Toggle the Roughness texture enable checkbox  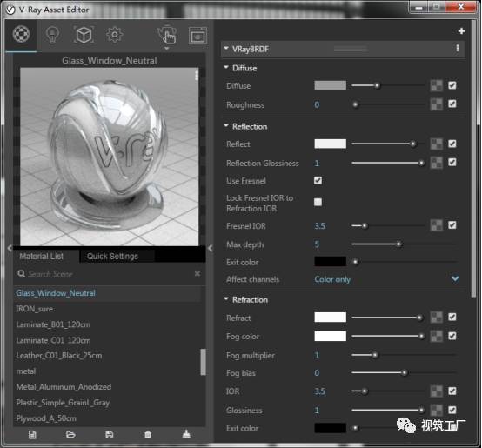pos(452,104)
